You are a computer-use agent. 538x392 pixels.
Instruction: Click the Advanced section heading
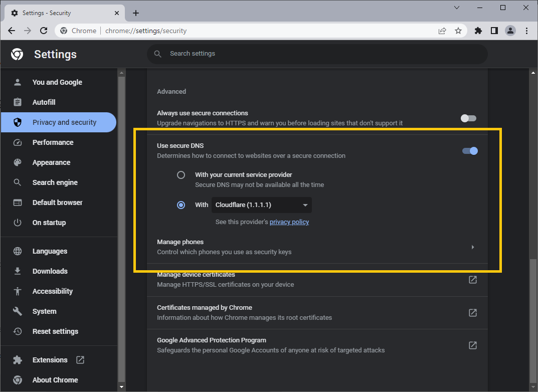click(x=171, y=92)
